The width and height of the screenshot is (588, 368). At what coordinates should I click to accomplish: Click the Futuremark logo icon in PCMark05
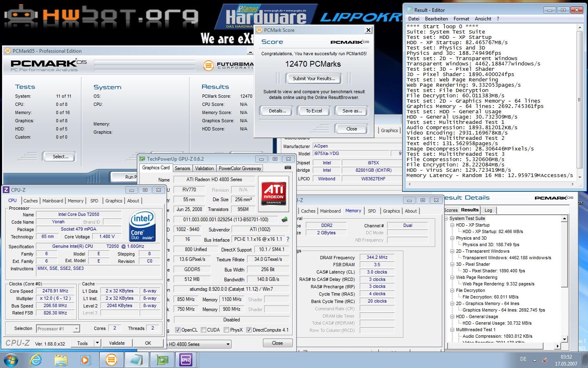[x=208, y=65]
